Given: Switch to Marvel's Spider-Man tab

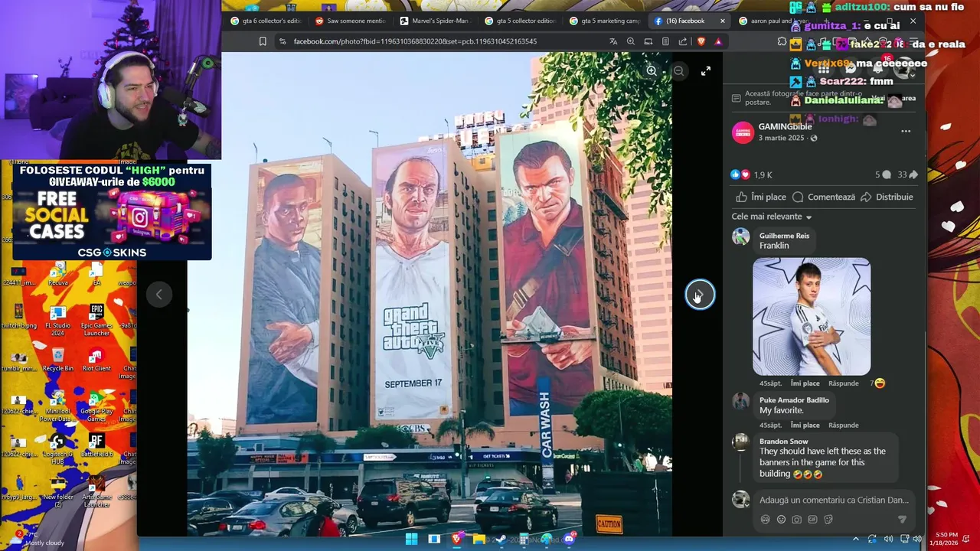Looking at the screenshot, I should point(435,21).
